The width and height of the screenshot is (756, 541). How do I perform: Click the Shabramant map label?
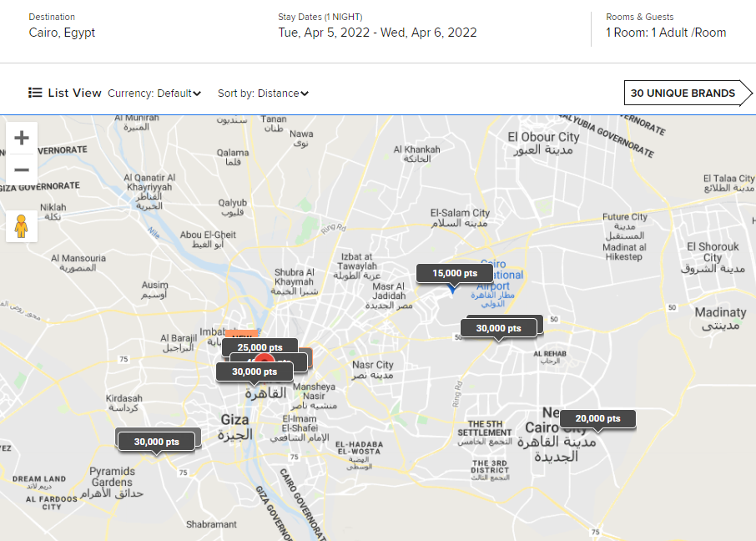[x=211, y=524]
